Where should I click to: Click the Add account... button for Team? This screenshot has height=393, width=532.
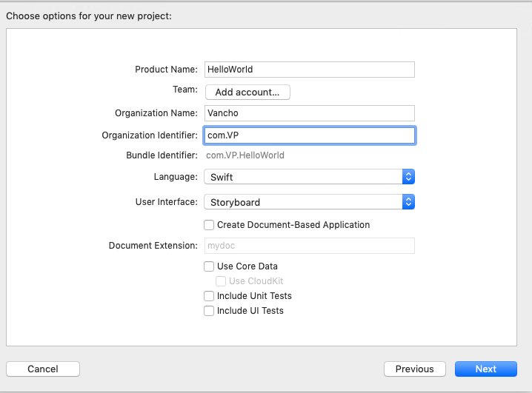pyautogui.click(x=247, y=93)
